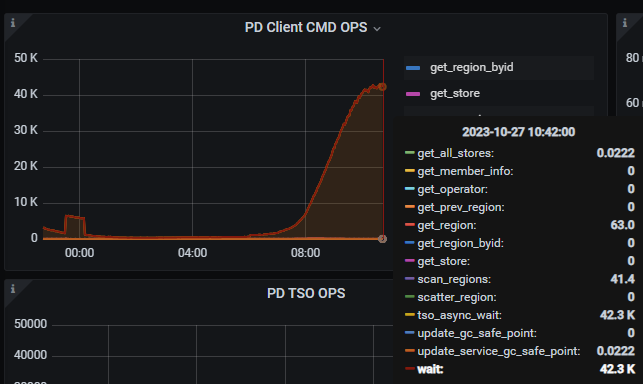Click the get_region value 63.0 in the tooltip

click(622, 225)
